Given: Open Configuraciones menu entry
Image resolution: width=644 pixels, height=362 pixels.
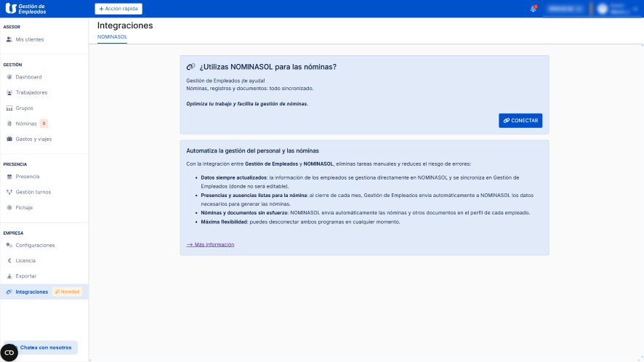Looking at the screenshot, I should coord(35,245).
